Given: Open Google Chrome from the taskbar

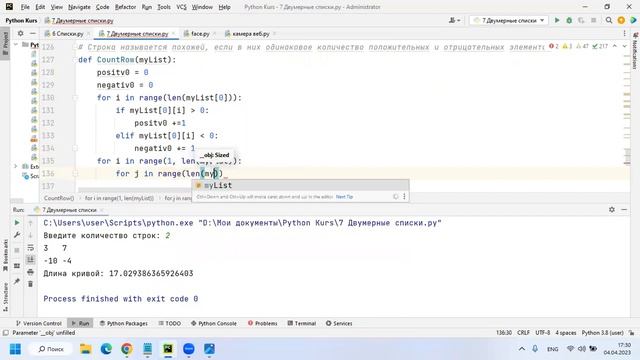Looking at the screenshot, I should coord(127,349).
